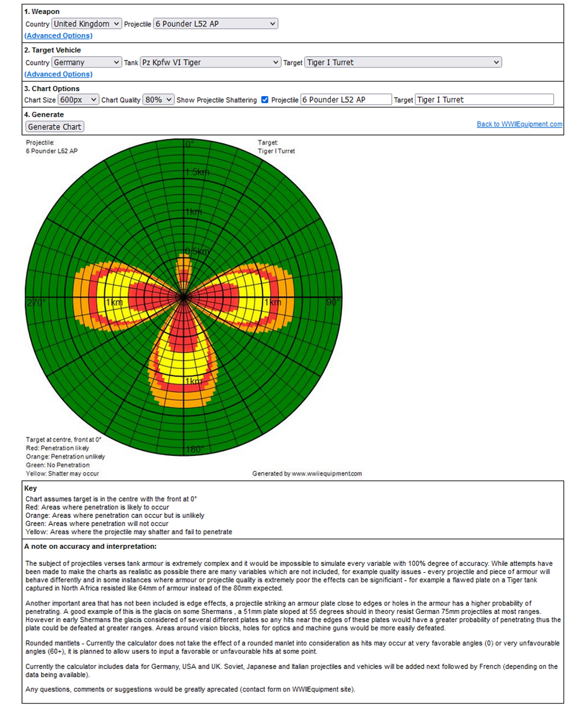The height and width of the screenshot is (720, 588).
Task: Click the chart center target point
Action: [x=184, y=297]
